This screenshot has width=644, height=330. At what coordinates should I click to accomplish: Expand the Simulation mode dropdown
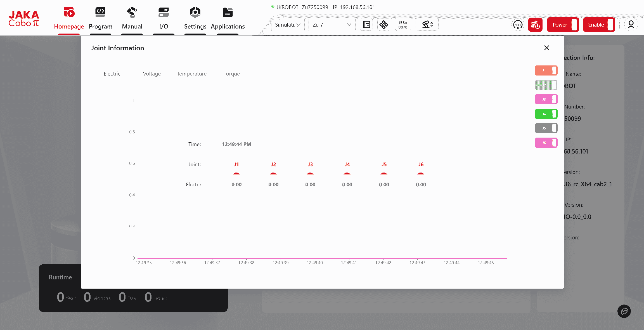[x=288, y=25]
